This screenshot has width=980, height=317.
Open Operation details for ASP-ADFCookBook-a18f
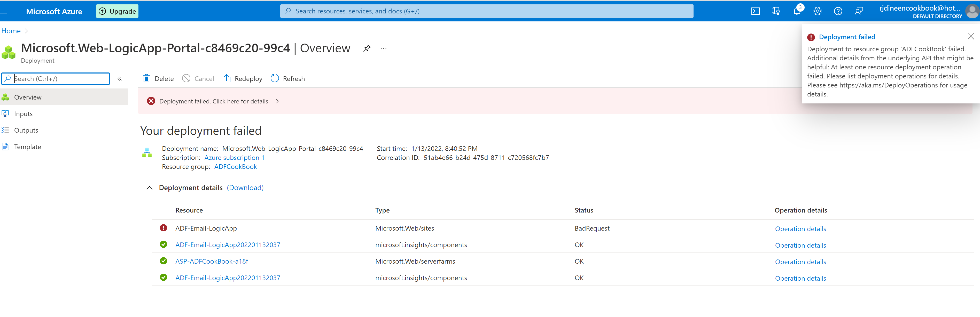800,262
